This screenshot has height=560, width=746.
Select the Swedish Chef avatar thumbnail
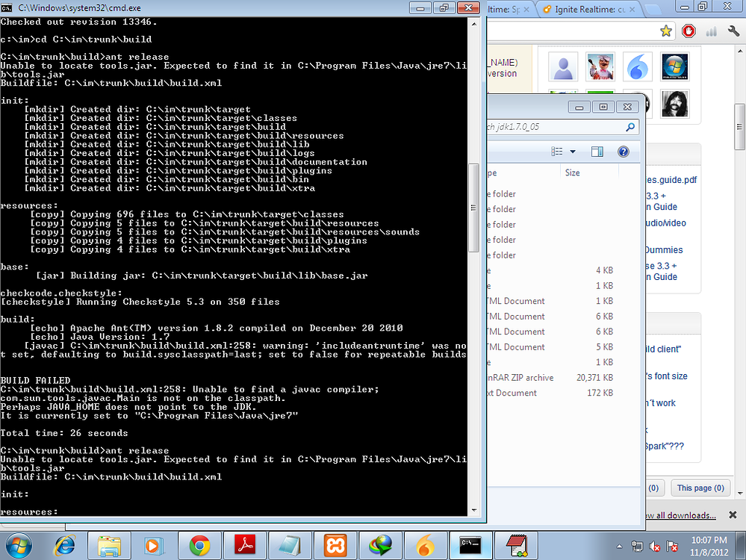pyautogui.click(x=600, y=67)
